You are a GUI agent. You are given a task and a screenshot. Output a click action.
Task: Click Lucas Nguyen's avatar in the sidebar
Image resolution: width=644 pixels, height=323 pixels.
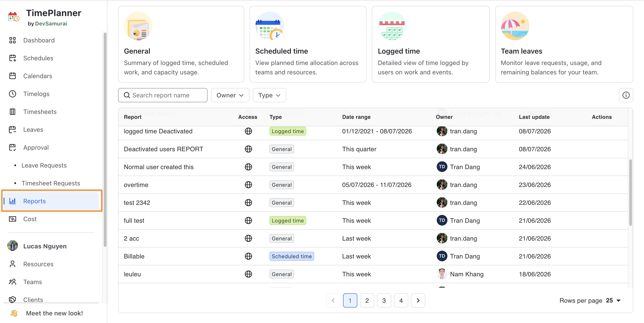coord(13,246)
